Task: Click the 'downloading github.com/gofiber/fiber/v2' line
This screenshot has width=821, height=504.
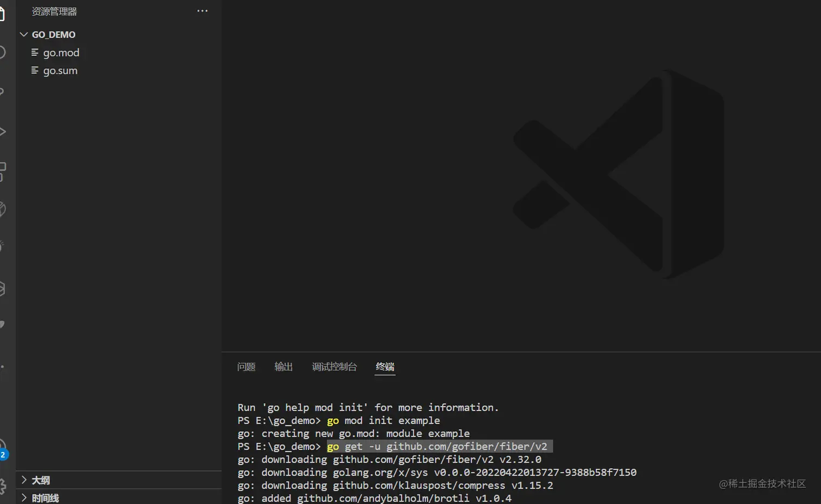Action: tap(389, 460)
